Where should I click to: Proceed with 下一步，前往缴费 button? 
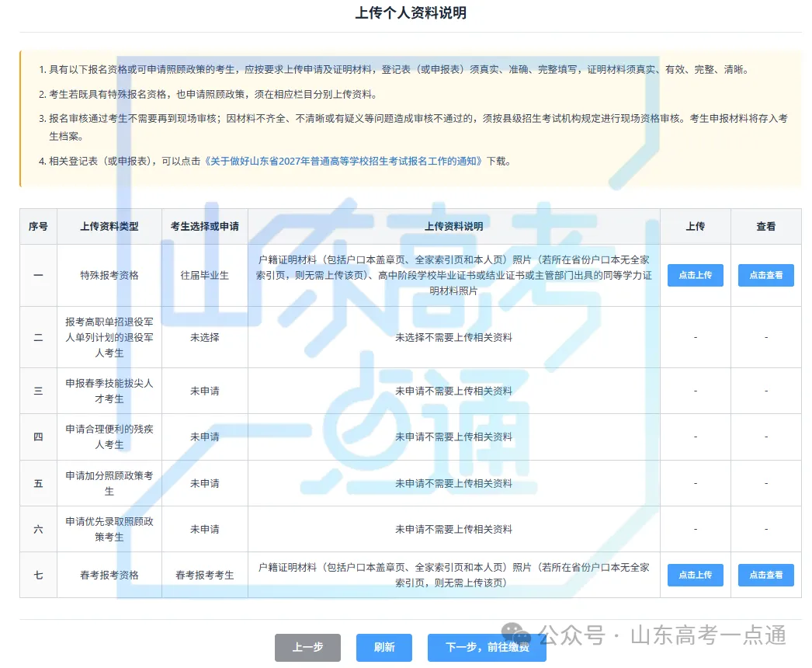487,647
